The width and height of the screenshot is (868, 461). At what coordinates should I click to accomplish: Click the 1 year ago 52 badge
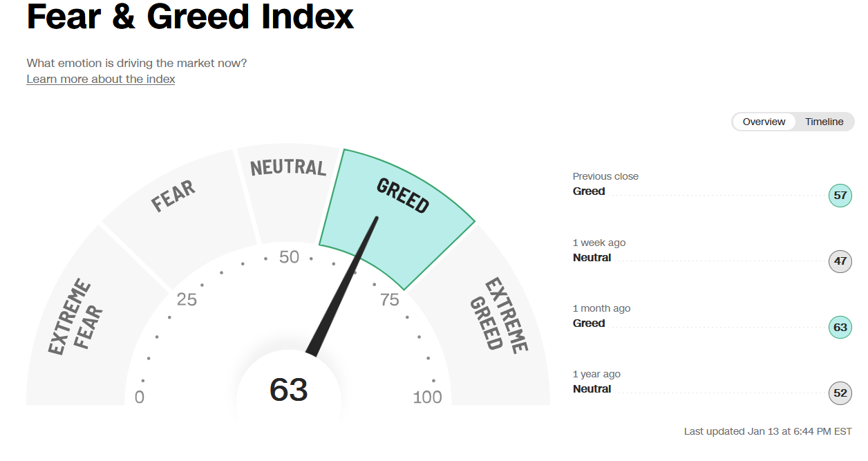[840, 393]
